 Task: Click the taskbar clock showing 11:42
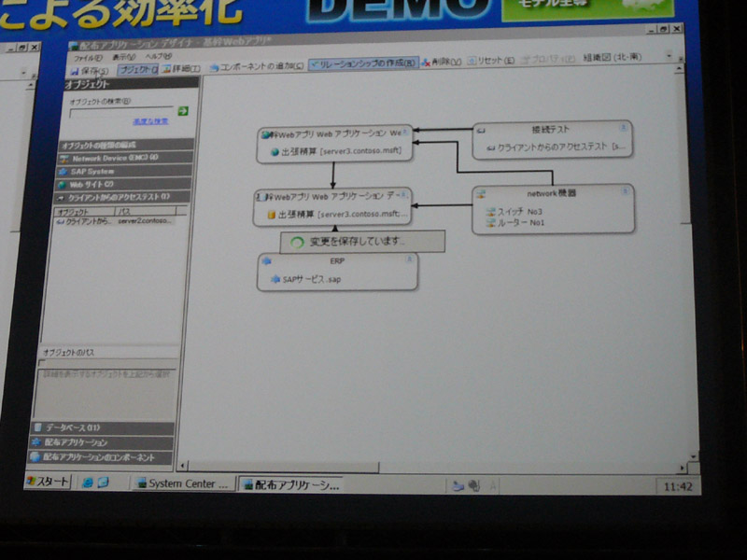pyautogui.click(x=678, y=486)
